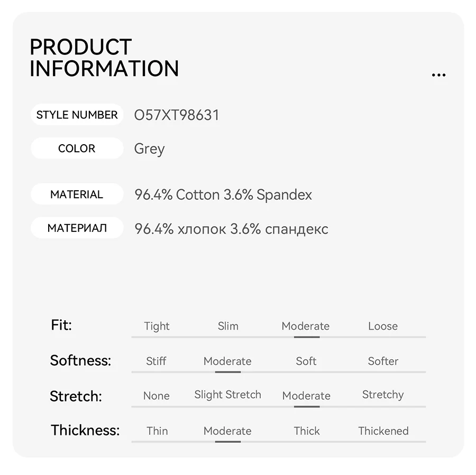Screen dimensions: 476x475
Task: Choose Loose on the Fit scale
Action: click(383, 326)
